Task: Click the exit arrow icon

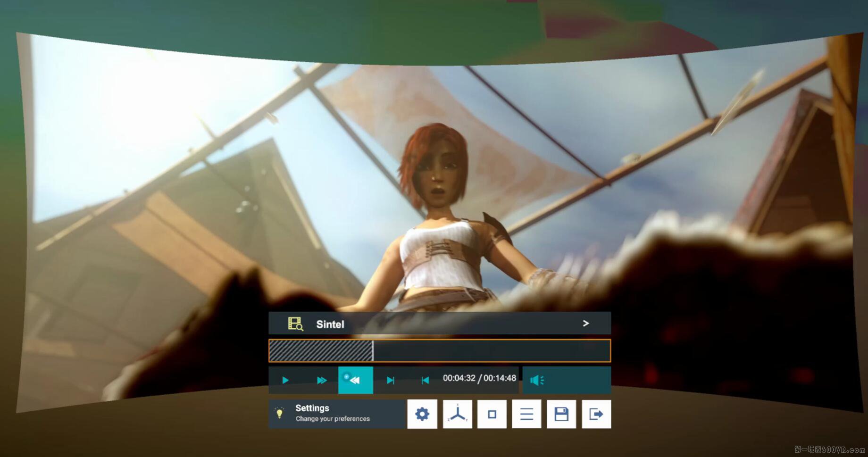Action: [x=596, y=414]
